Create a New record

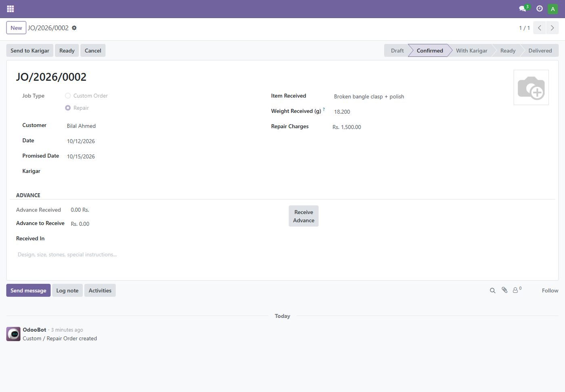16,28
